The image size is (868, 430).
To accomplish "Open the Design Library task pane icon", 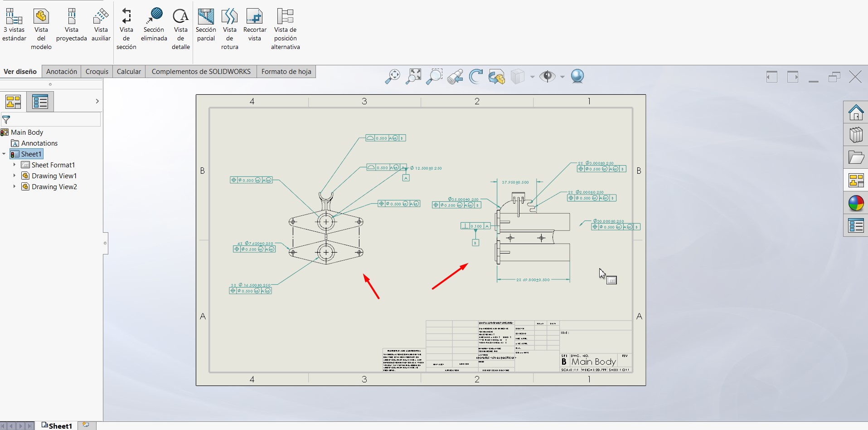I will [856, 135].
